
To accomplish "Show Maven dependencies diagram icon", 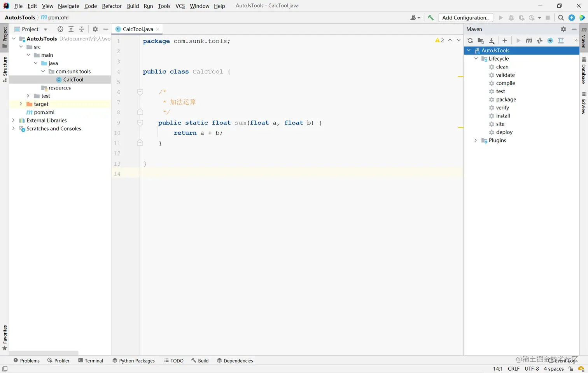I will click(561, 40).
